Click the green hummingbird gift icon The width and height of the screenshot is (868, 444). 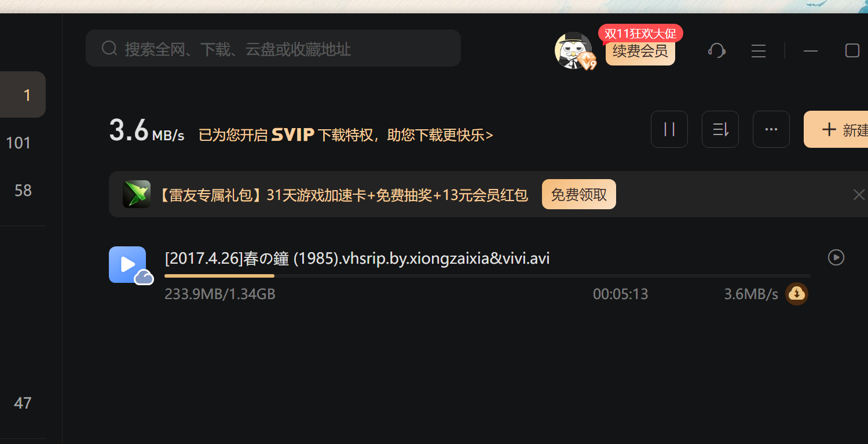tap(137, 194)
